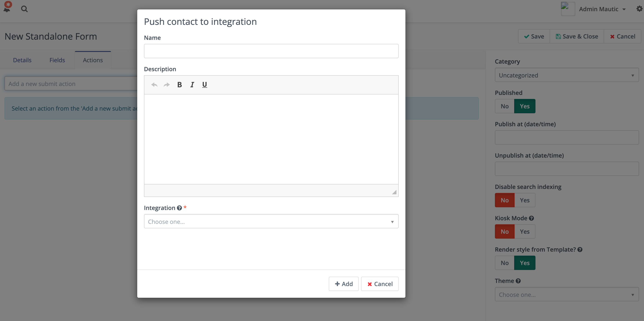Switch to the Fields tab
This screenshot has width=644, height=321.
coord(57,60)
